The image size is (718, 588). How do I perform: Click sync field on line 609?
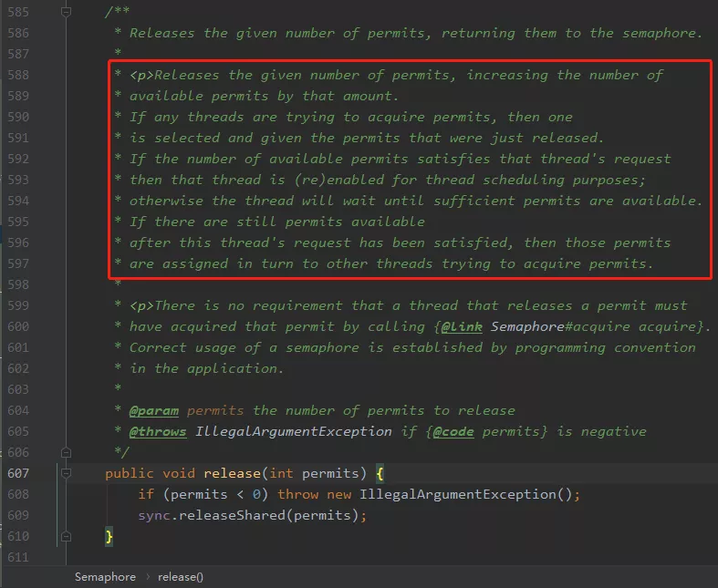(154, 515)
